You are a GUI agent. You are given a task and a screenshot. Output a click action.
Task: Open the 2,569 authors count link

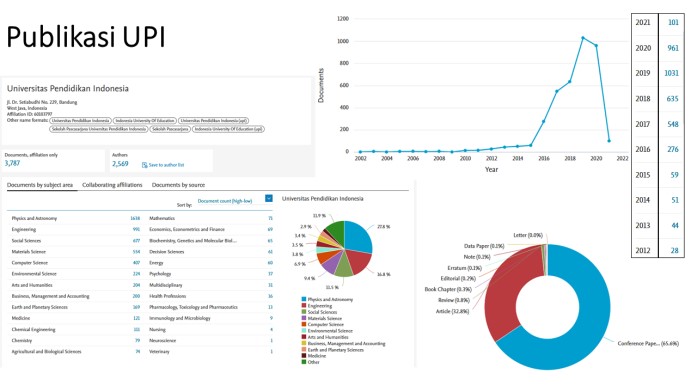coord(120,164)
